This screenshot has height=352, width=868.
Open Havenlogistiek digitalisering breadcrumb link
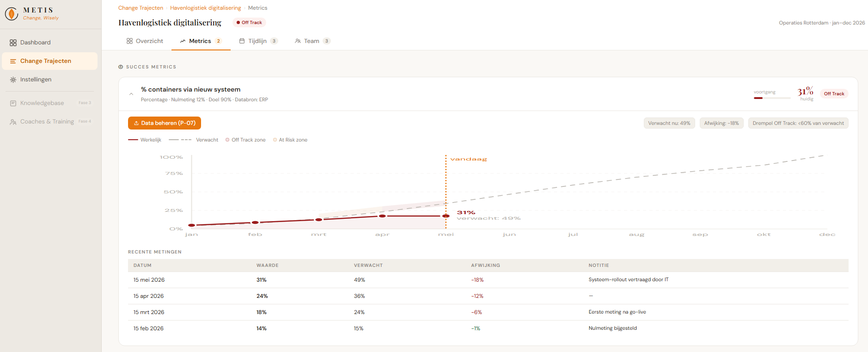tap(205, 8)
